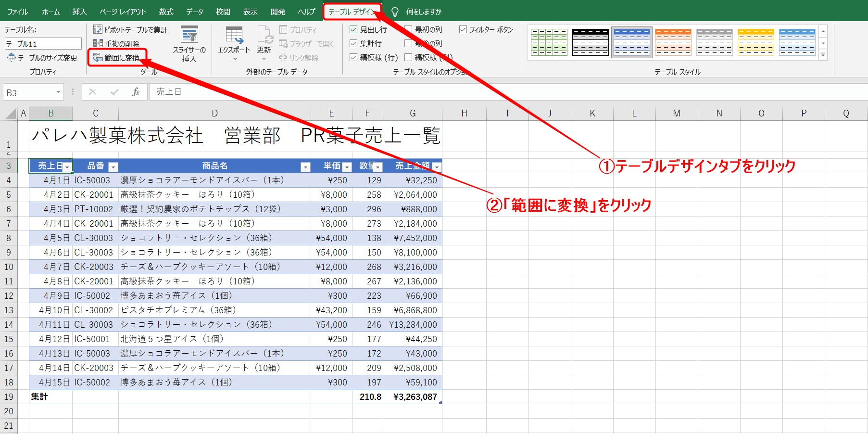Select row 19 header

[x=9, y=397]
